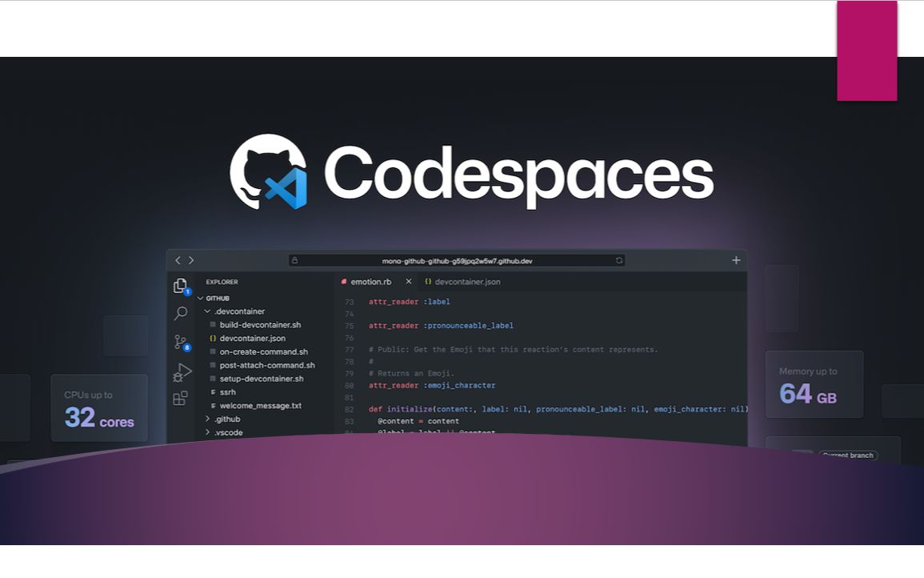This screenshot has width=924, height=578.
Task: Click the attr_reader :emoji_character line
Action: (x=432, y=386)
